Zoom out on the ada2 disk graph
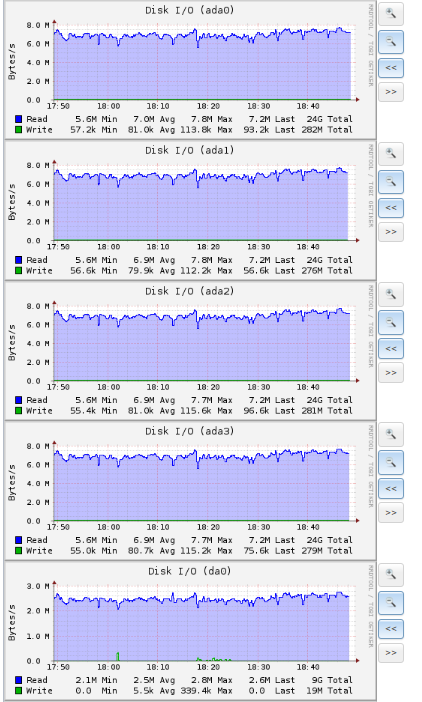The height and width of the screenshot is (702, 422). 391,322
